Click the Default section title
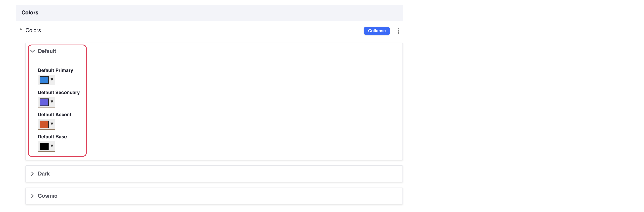 [47, 51]
